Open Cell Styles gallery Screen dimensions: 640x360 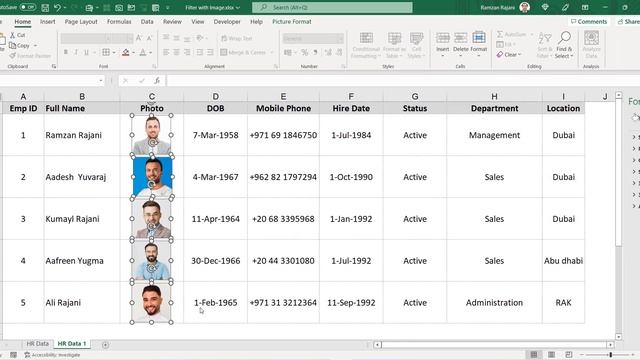pos(416,45)
